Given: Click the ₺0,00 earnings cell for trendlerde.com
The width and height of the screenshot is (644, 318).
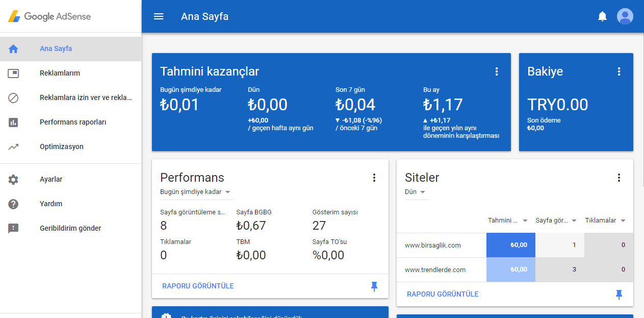Looking at the screenshot, I should pos(511,270).
